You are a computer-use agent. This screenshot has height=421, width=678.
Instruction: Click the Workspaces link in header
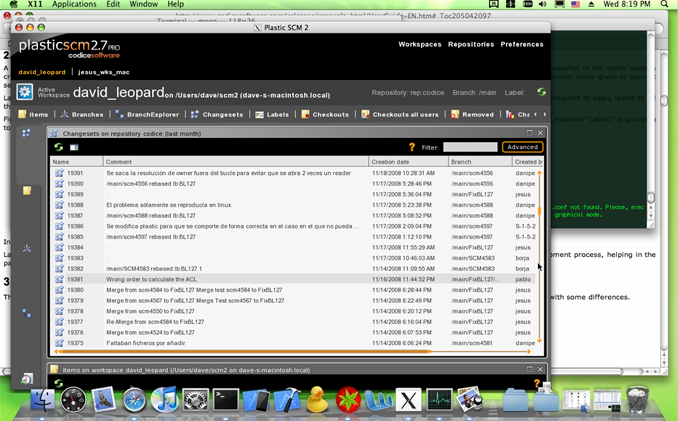click(x=420, y=44)
